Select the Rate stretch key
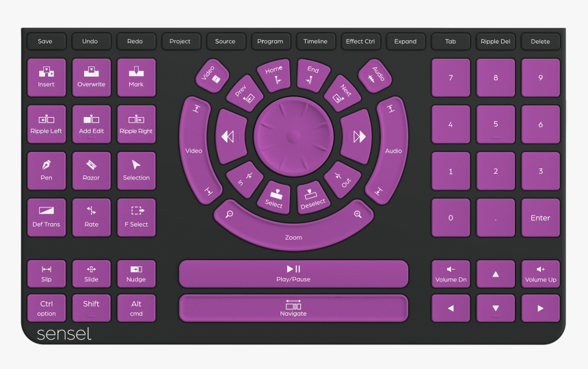Image resolution: width=588 pixels, height=369 pixels. [91, 217]
